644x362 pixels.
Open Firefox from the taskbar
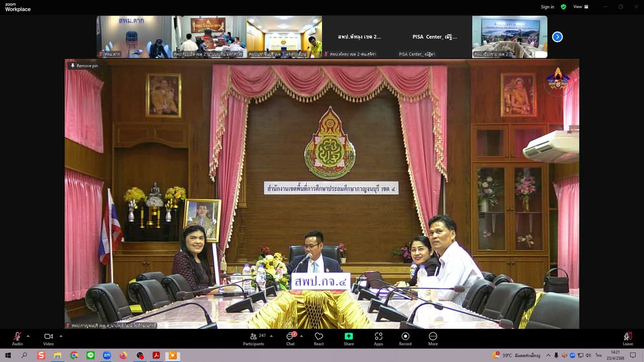pyautogui.click(x=123, y=355)
